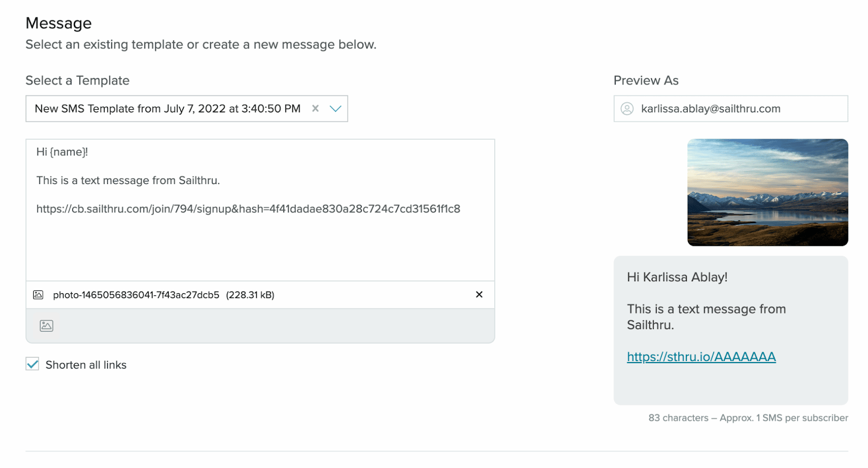Select the Message section heading
868x468 pixels.
point(59,23)
